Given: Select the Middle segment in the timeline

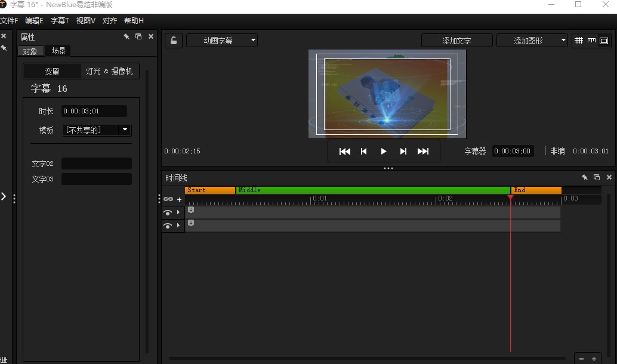Looking at the screenshot, I should [x=373, y=190].
